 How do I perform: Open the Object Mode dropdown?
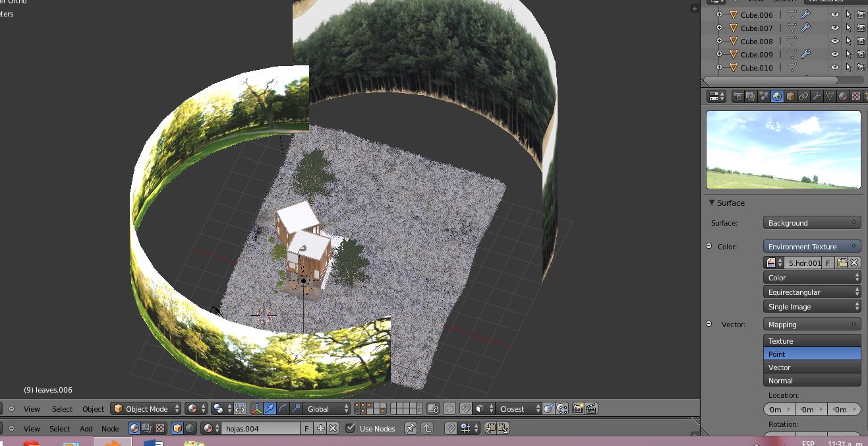click(146, 408)
